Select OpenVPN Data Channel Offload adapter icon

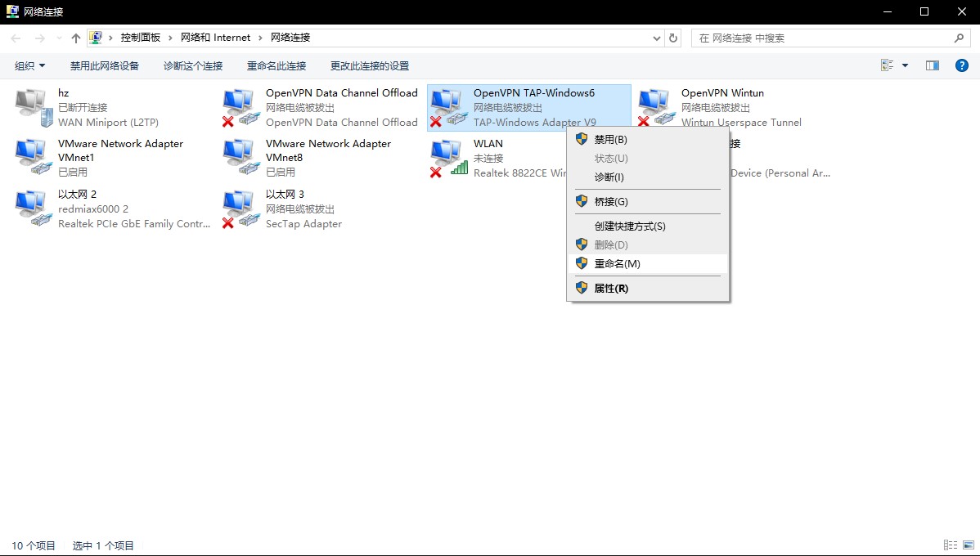[x=239, y=107]
